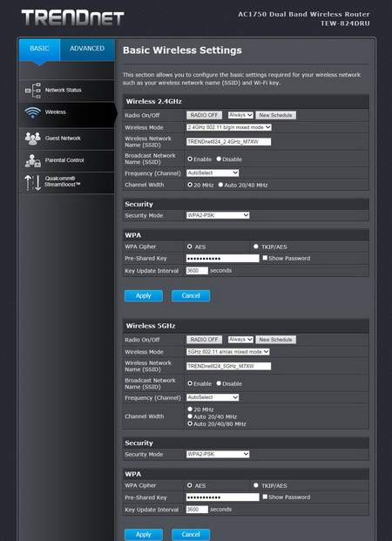Expand the 5GHz radio Always schedule dropdown

pyautogui.click(x=240, y=340)
